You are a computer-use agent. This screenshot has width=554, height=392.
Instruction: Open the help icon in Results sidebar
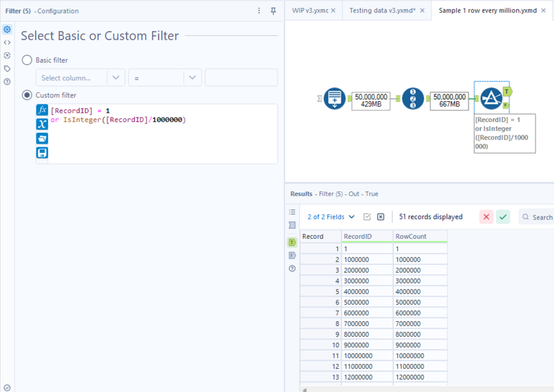click(292, 268)
